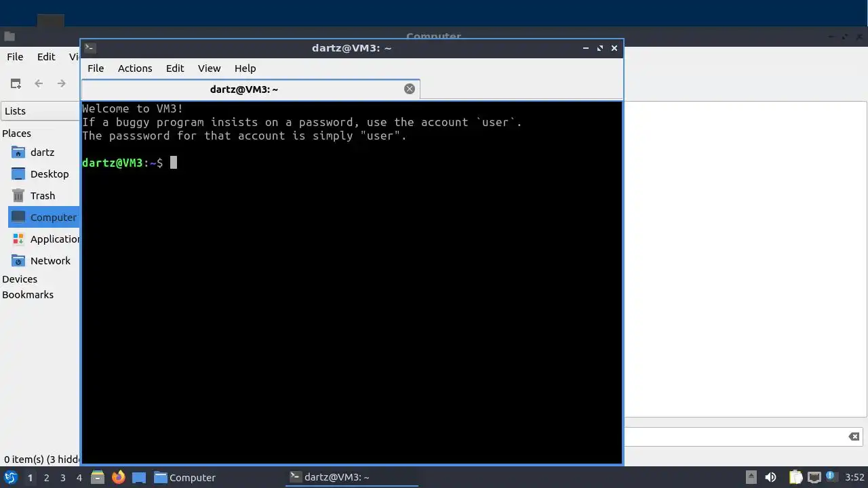Click the Applications colored-squares icon
The image size is (868, 488).
18,239
